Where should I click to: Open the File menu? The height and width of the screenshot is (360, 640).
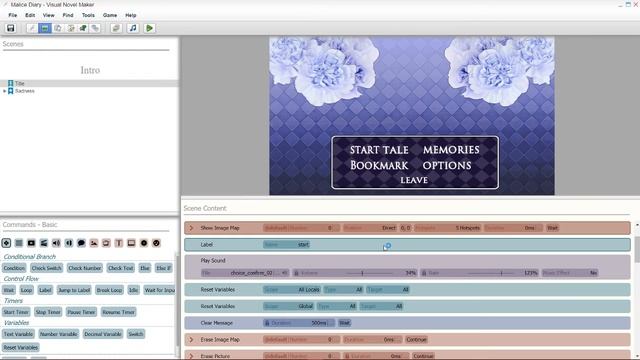click(13, 15)
